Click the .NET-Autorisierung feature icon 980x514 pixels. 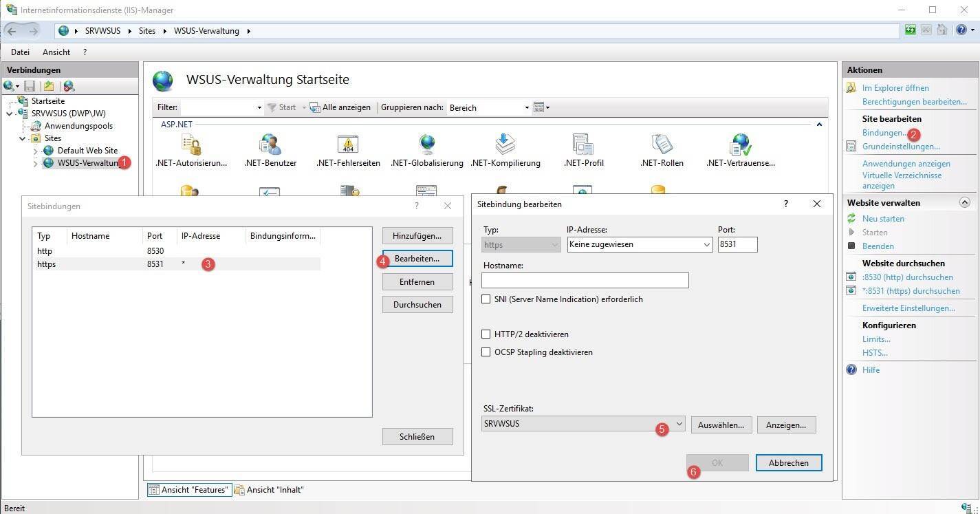[191, 144]
